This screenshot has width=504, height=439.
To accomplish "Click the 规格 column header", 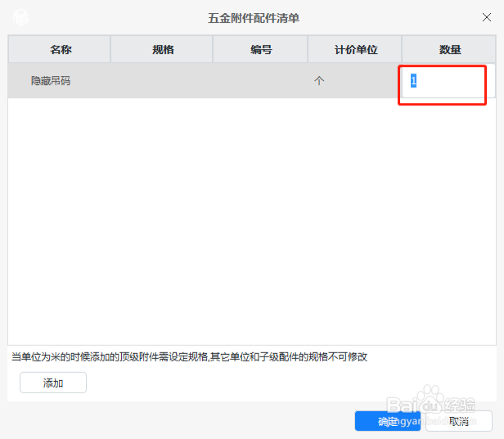I will click(x=162, y=49).
